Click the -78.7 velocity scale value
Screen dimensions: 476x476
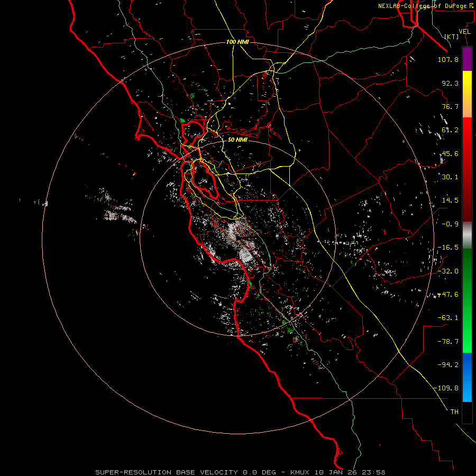click(448, 342)
